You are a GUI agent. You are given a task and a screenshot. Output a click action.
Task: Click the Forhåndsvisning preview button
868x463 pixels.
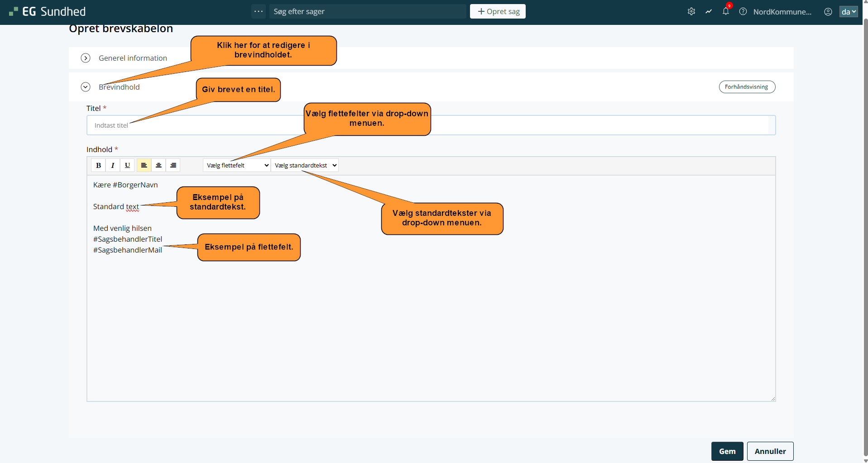tap(747, 87)
